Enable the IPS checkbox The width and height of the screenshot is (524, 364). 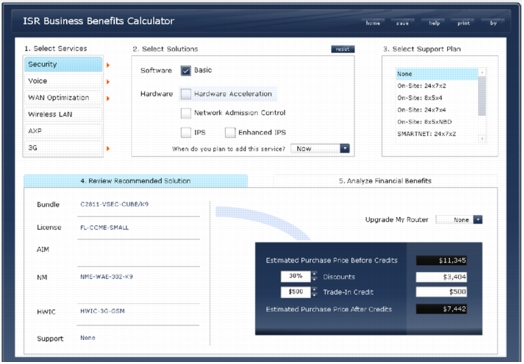186,132
